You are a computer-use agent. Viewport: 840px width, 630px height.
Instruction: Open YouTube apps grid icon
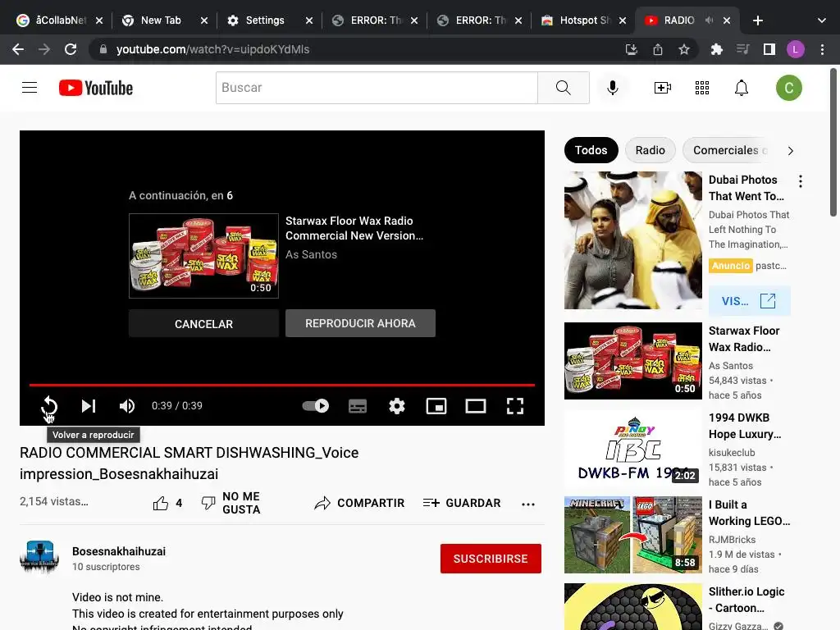tap(702, 88)
